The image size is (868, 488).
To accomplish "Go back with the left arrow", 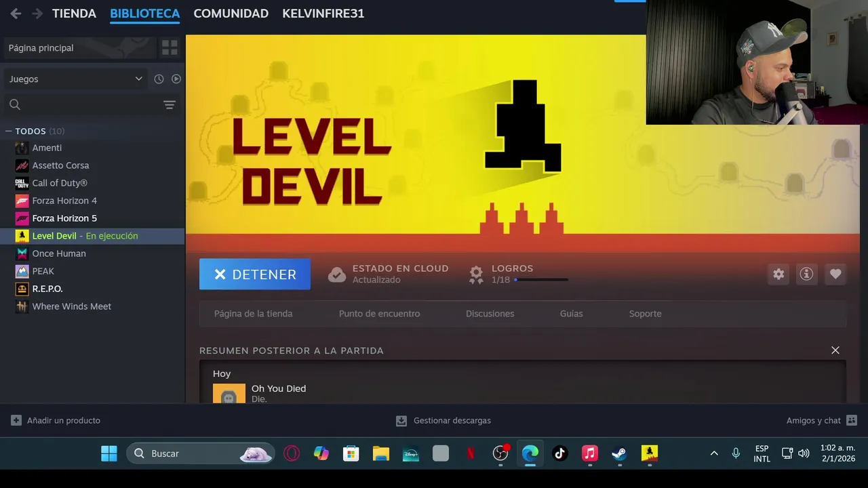I will click(x=16, y=14).
